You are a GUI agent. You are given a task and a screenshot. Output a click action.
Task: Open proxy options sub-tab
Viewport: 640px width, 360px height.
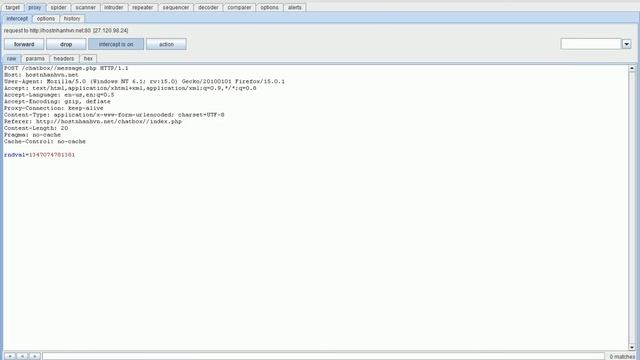(46, 19)
